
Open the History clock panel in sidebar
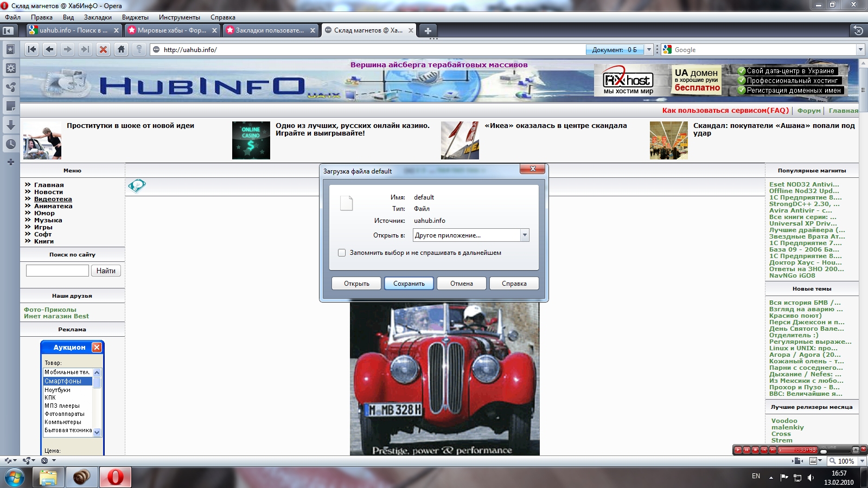point(10,144)
